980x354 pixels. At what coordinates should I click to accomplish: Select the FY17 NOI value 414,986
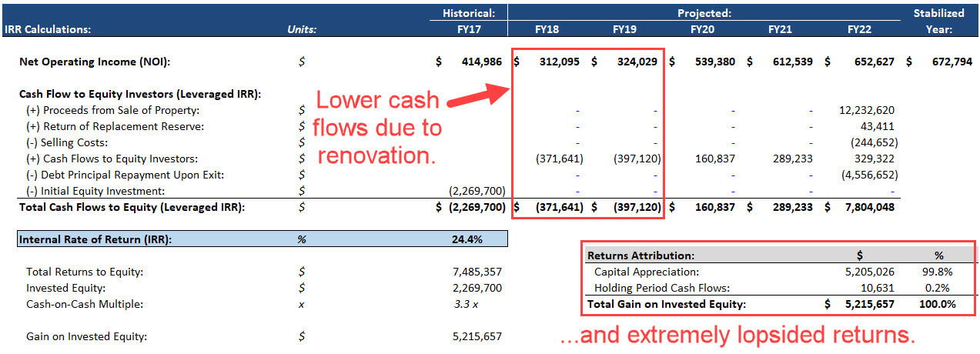pyautogui.click(x=481, y=62)
